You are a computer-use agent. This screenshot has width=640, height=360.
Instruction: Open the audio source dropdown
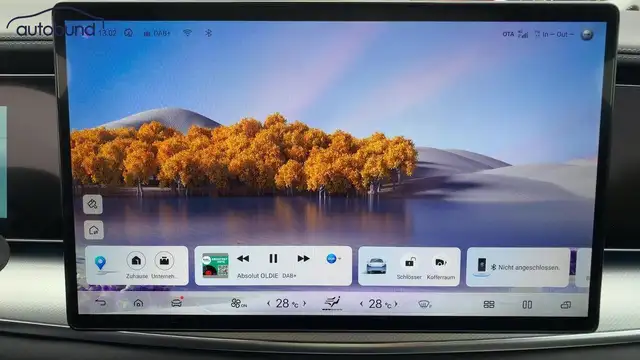[x=333, y=258]
